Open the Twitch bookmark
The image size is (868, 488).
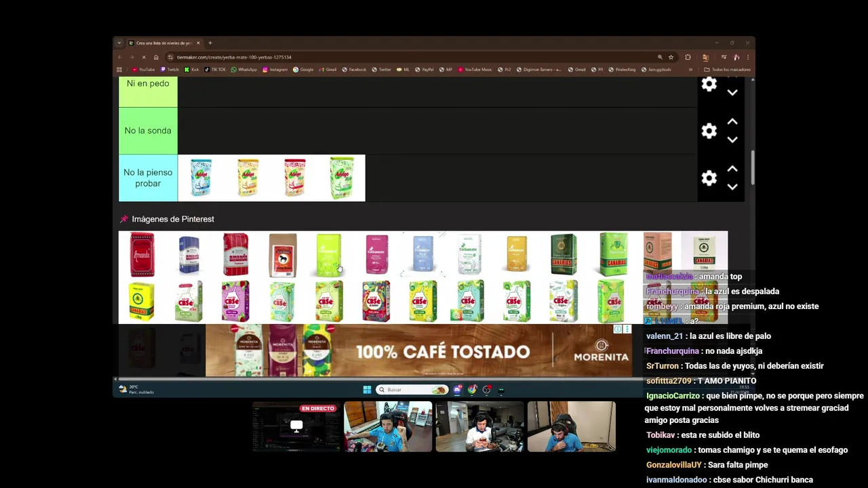(170, 69)
